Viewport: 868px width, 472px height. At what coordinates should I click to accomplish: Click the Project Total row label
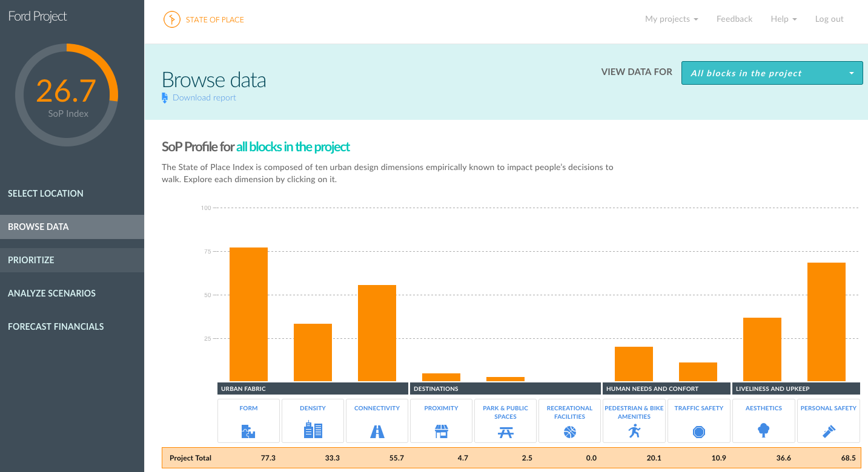tap(190, 458)
